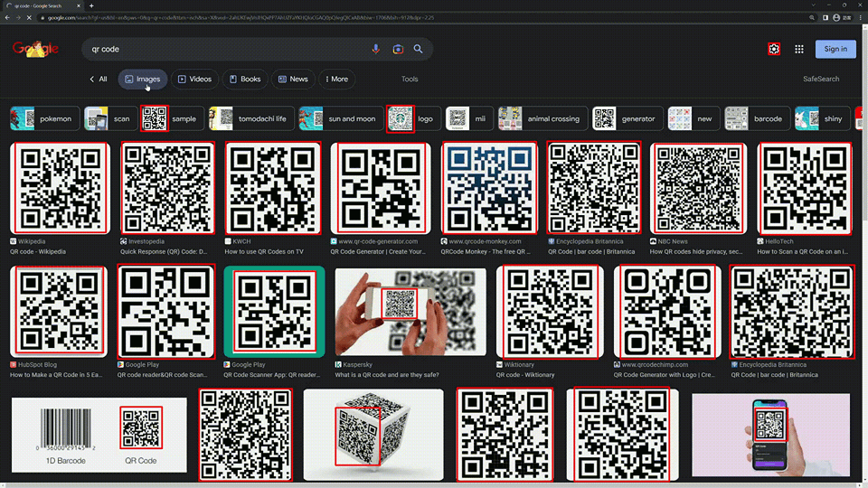Select the tomodachi life chip

click(x=251, y=118)
